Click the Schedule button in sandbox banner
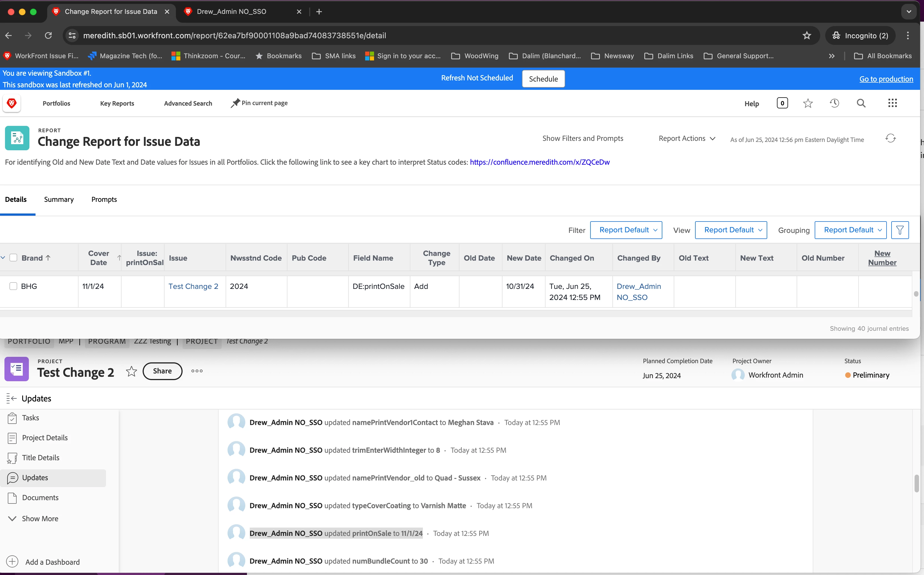924x575 pixels. [x=543, y=79]
